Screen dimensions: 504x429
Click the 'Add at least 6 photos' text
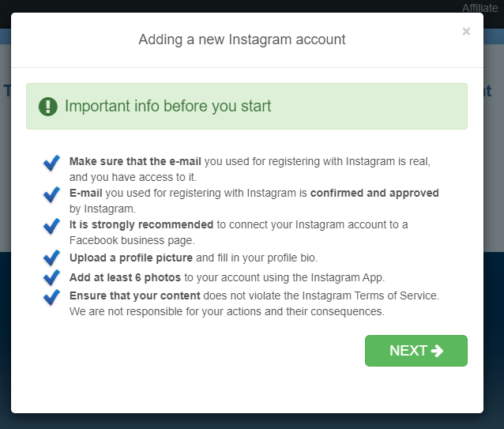(126, 277)
